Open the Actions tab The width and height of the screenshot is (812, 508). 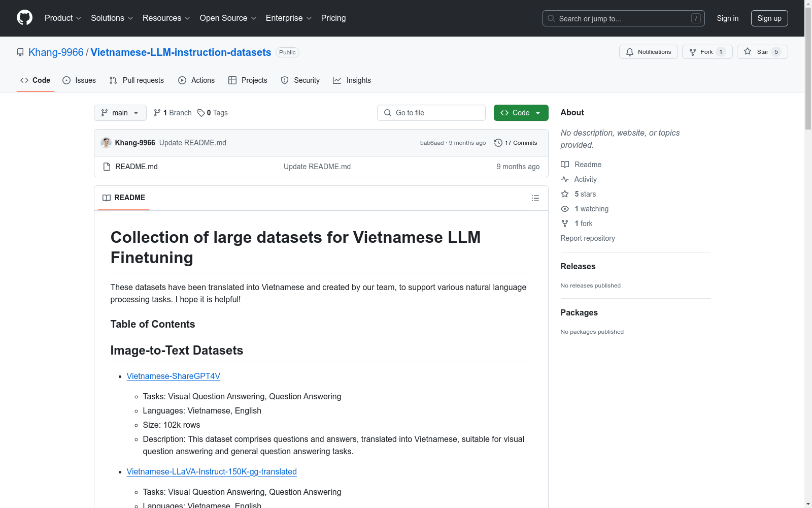[x=196, y=80]
